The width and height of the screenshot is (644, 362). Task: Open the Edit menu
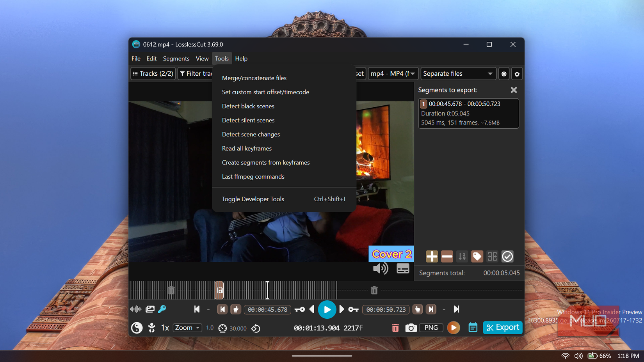click(x=151, y=59)
